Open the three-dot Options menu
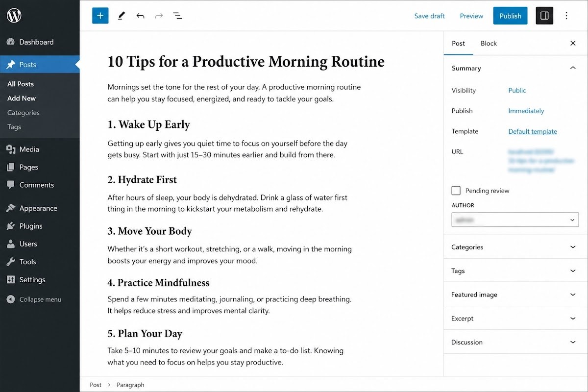Image resolution: width=588 pixels, height=392 pixels. click(x=566, y=16)
